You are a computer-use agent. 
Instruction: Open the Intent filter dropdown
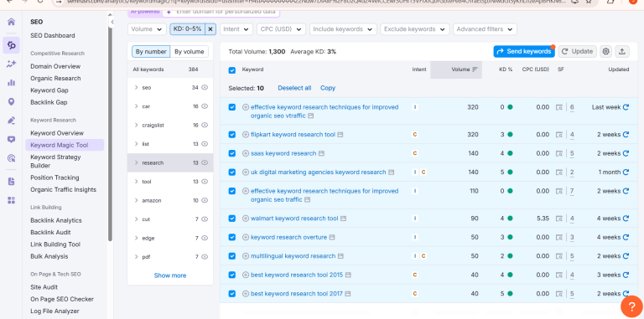click(x=236, y=29)
